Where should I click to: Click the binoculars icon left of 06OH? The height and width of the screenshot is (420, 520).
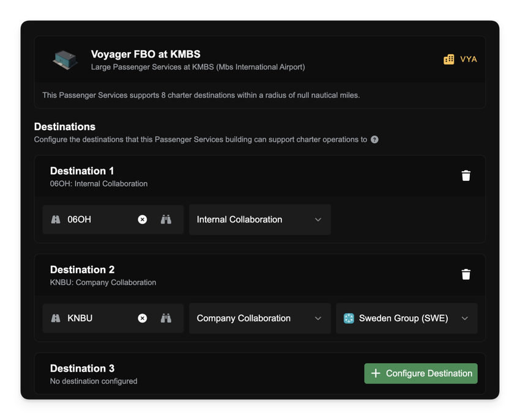(x=56, y=219)
